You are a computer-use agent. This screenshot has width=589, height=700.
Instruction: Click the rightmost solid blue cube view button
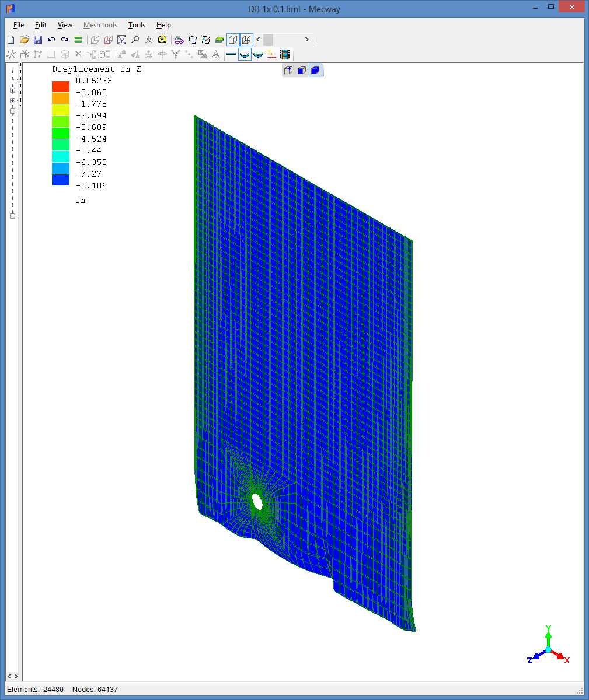coord(315,71)
